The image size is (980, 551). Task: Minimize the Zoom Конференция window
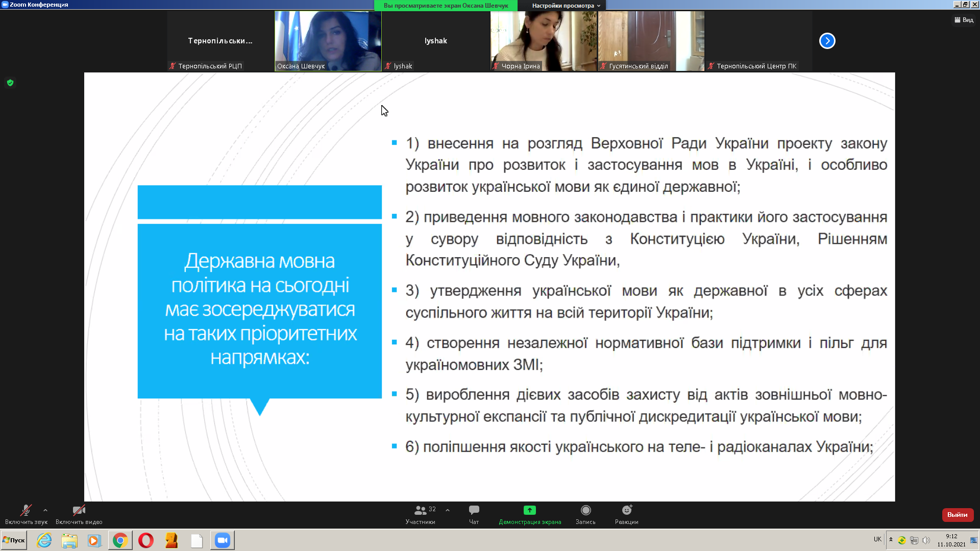click(957, 5)
